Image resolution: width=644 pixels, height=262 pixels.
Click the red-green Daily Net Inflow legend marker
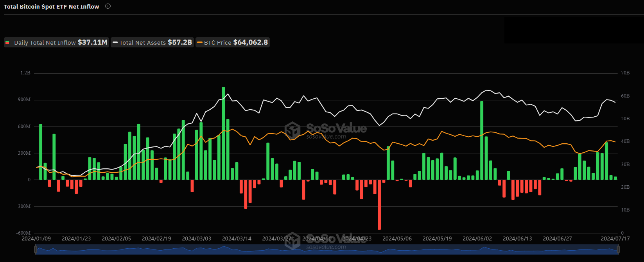pyautogui.click(x=7, y=42)
